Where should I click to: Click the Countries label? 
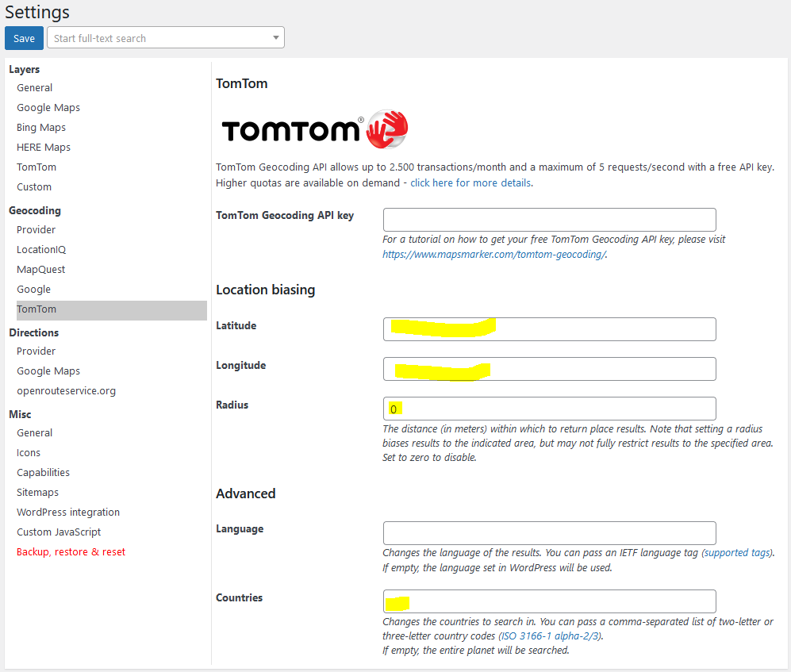[239, 597]
